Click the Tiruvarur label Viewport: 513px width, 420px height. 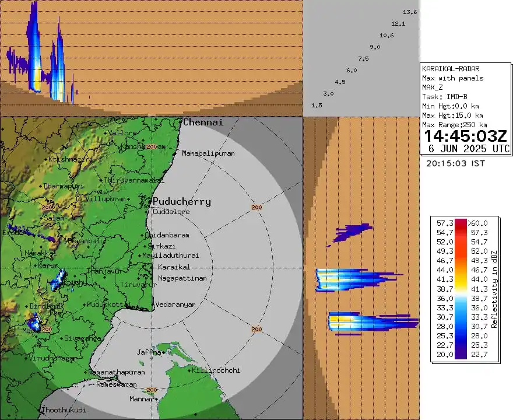pos(138,285)
